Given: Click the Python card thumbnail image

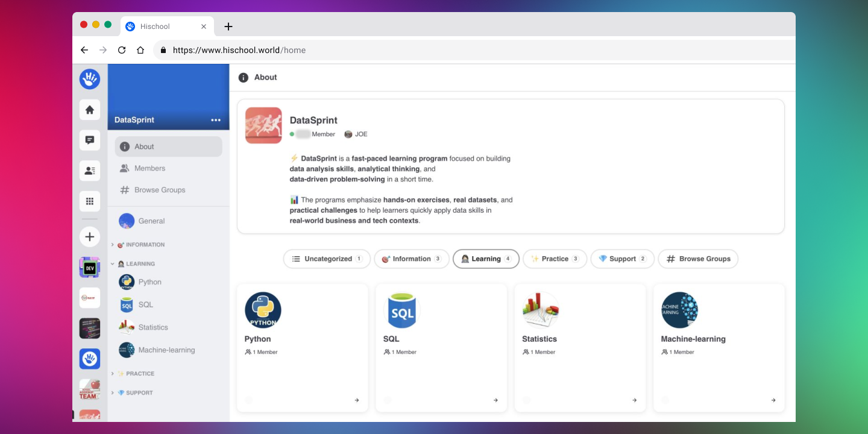Looking at the screenshot, I should pos(263,310).
